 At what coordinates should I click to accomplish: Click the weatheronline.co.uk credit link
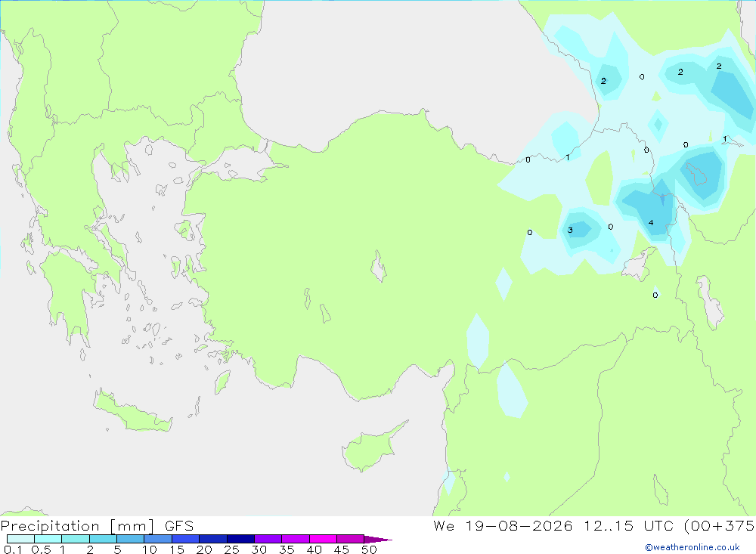[692, 547]
